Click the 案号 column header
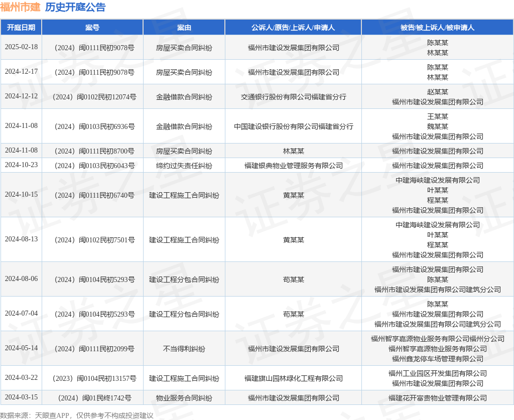Image resolution: width=514 pixels, height=420 pixels. 92,28
